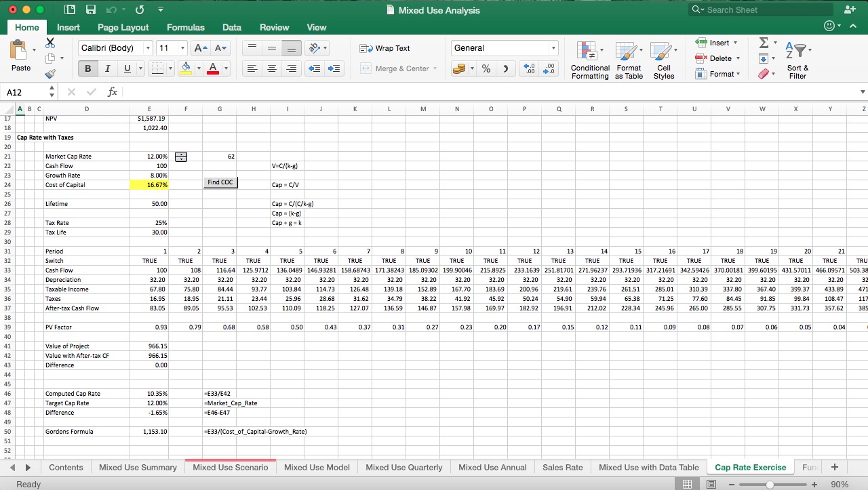Toggle bold formatting

[x=87, y=68]
